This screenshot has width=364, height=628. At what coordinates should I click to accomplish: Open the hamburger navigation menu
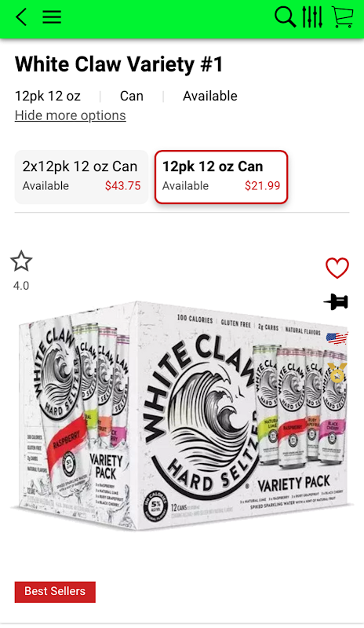click(52, 17)
